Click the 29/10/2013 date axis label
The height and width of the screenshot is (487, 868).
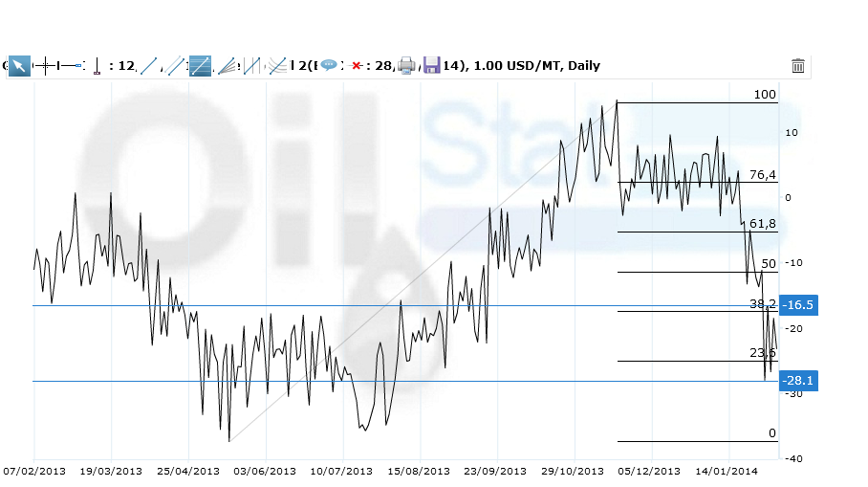click(573, 471)
